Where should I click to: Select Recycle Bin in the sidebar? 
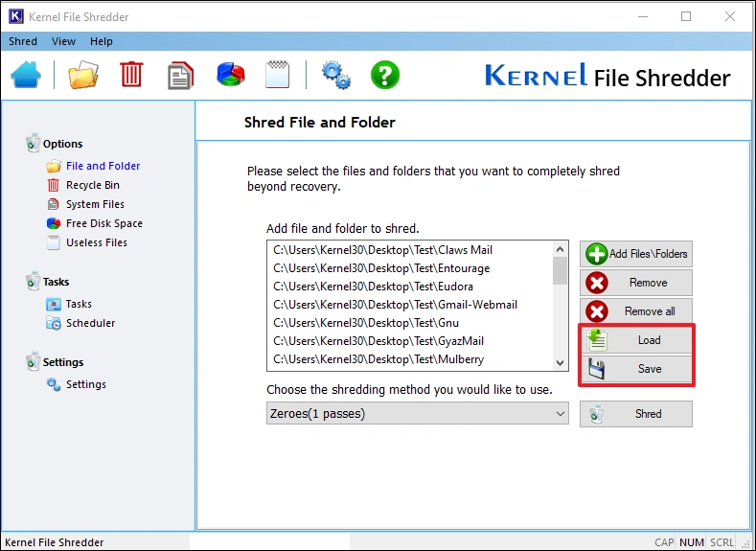[x=92, y=185]
